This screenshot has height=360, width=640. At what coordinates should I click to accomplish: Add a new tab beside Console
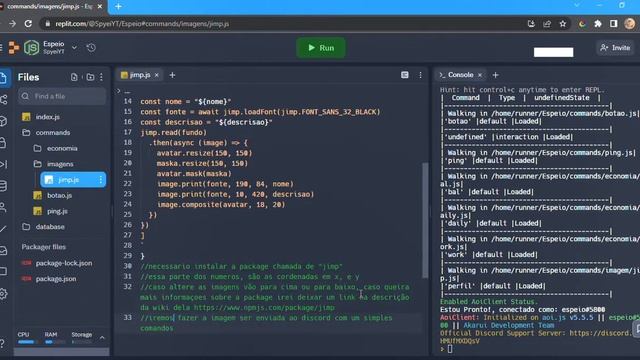(496, 75)
